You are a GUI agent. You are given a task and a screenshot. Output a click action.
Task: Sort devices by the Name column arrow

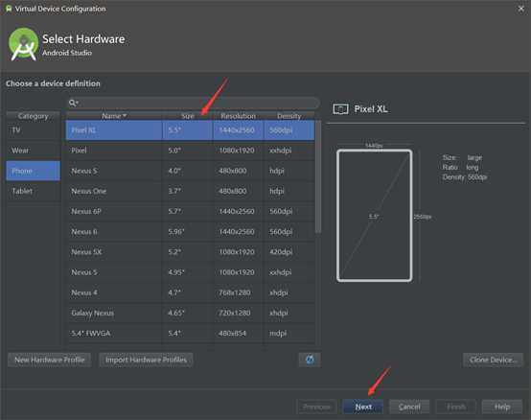[125, 116]
